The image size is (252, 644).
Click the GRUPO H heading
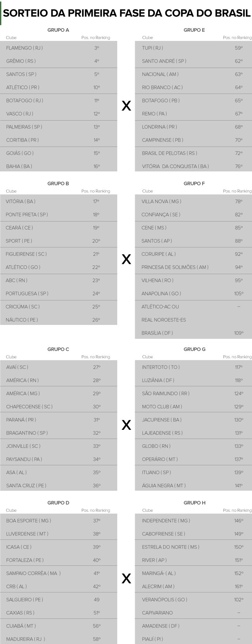(x=194, y=503)
